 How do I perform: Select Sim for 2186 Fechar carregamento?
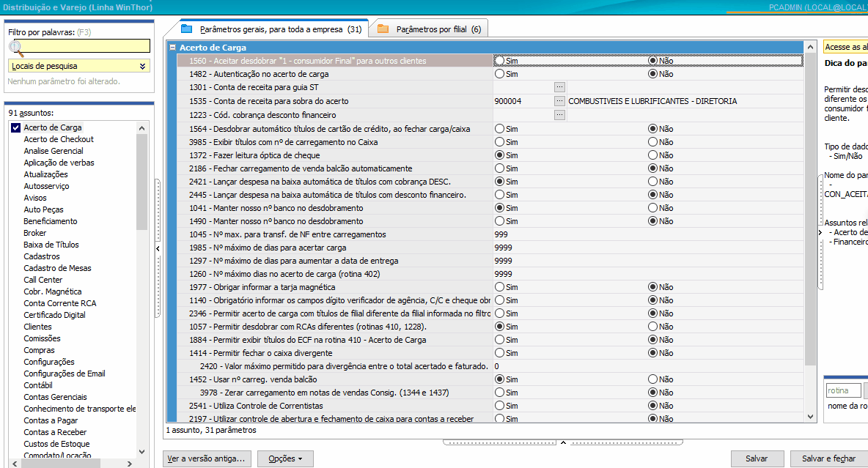point(500,168)
